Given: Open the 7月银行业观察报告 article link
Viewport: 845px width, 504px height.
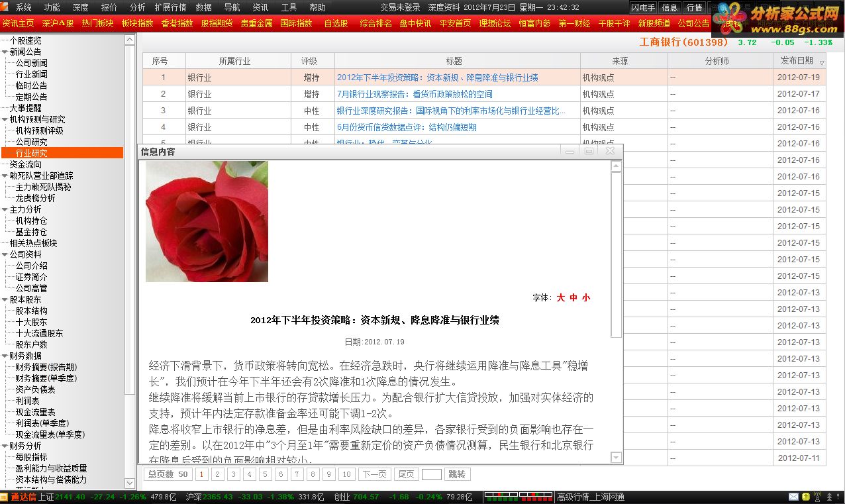Looking at the screenshot, I should pos(415,94).
